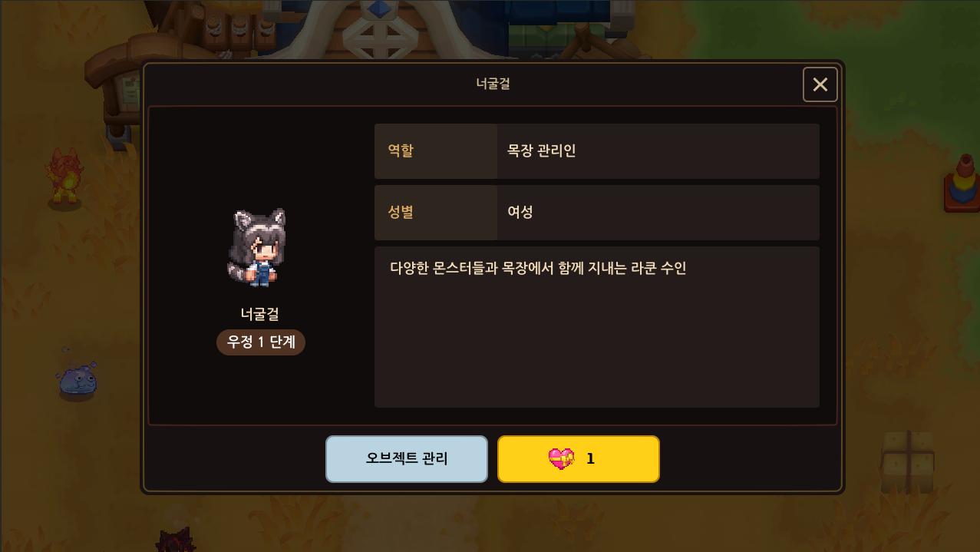Click the colorful ring toy object
Screen dimensions: 980x552
[963, 183]
